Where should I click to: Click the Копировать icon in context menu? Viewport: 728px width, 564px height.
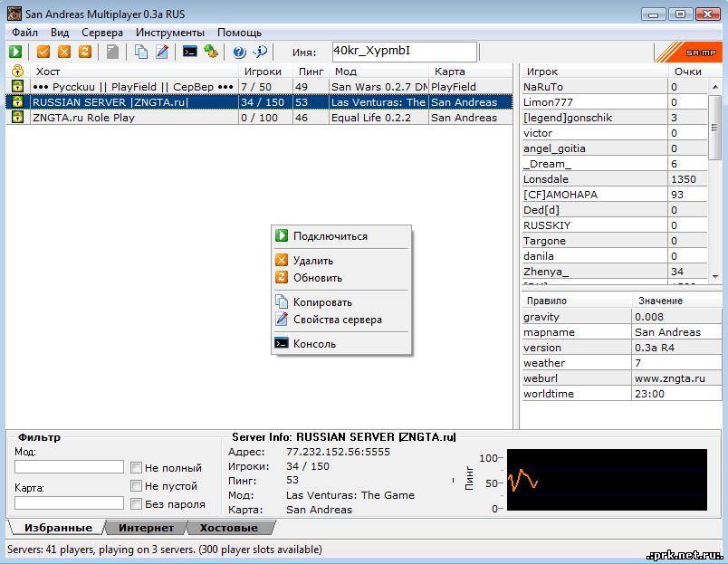pos(282,301)
